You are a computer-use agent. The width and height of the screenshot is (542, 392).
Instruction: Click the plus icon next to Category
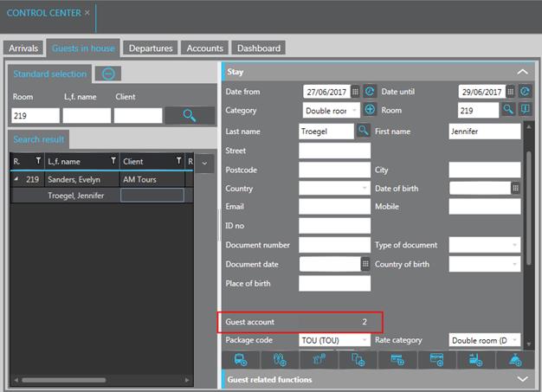pyautogui.click(x=370, y=110)
